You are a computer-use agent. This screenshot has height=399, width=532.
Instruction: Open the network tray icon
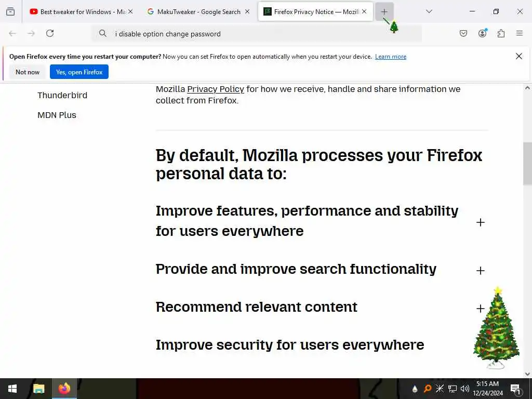(453, 389)
